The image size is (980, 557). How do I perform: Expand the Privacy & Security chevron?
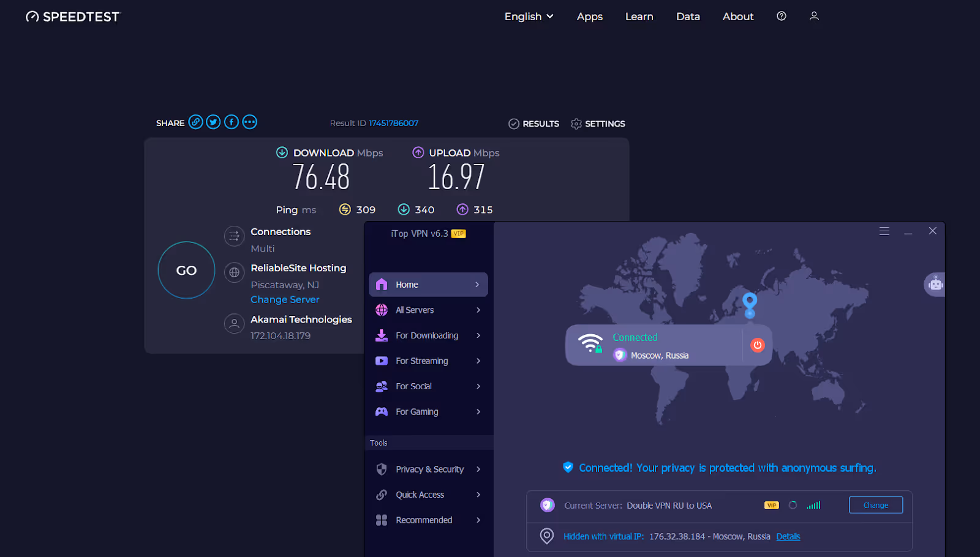point(478,469)
